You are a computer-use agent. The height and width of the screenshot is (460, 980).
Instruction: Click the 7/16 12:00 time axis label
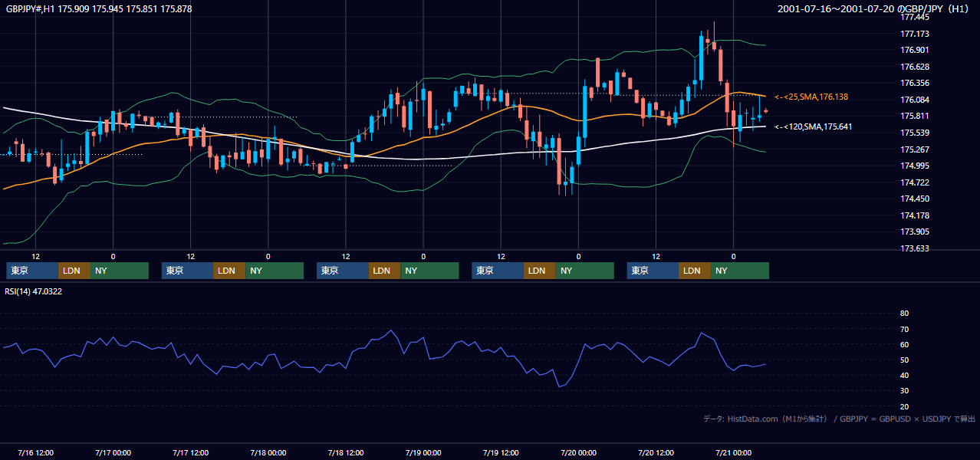[x=35, y=452]
